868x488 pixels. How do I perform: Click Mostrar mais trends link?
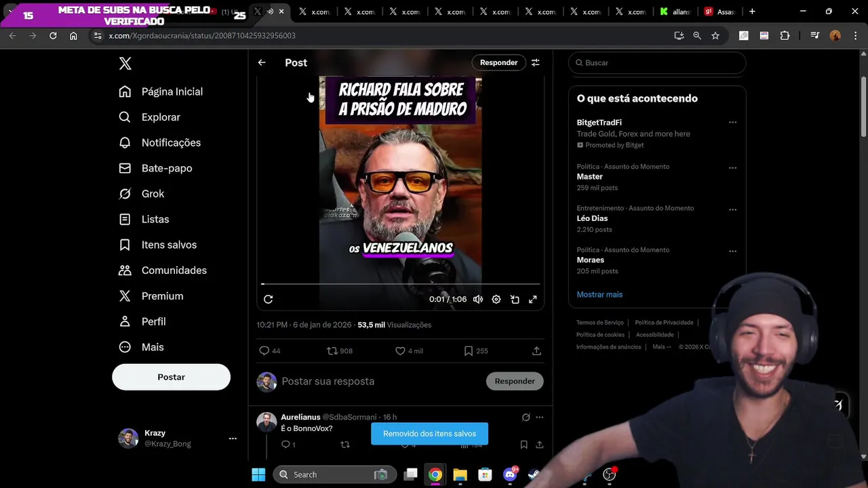coord(599,294)
